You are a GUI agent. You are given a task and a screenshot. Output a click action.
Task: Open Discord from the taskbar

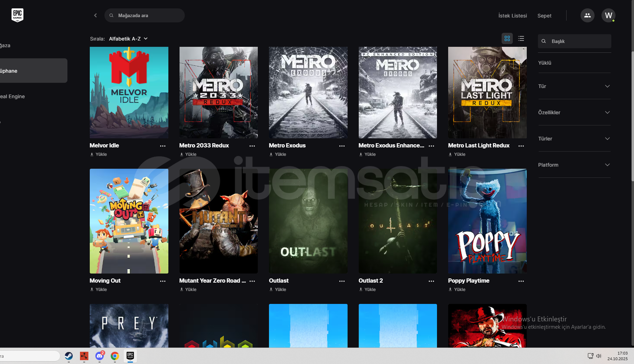pos(100,356)
